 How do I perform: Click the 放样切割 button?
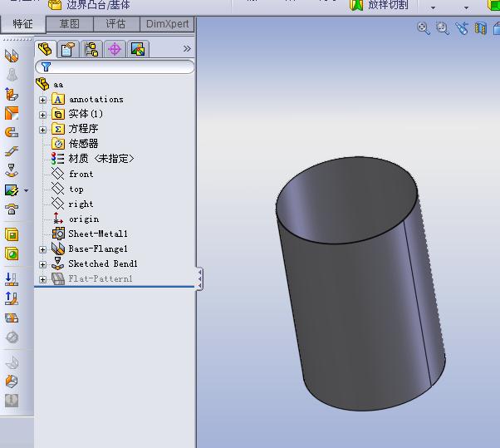(x=379, y=5)
